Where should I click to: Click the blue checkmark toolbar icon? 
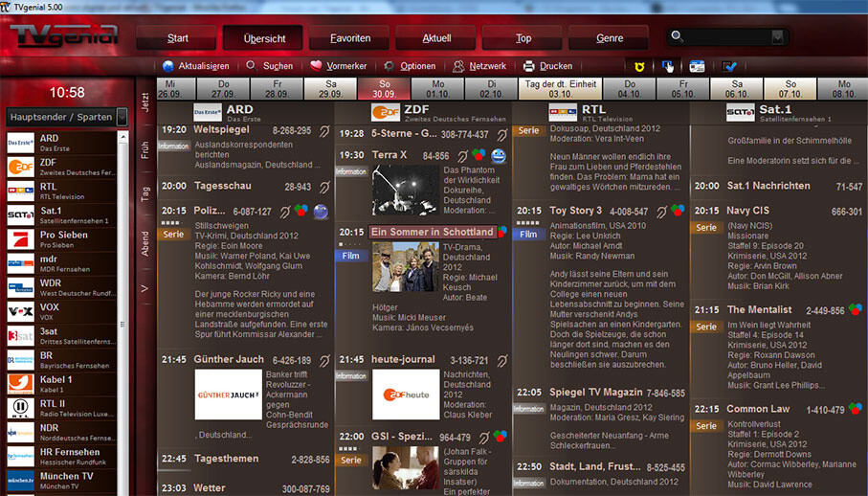(x=729, y=66)
